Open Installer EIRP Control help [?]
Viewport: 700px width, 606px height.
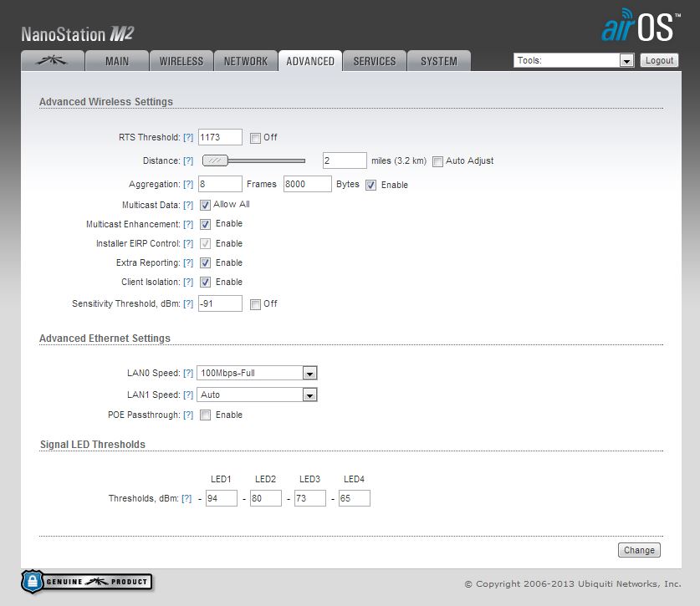pyautogui.click(x=188, y=243)
